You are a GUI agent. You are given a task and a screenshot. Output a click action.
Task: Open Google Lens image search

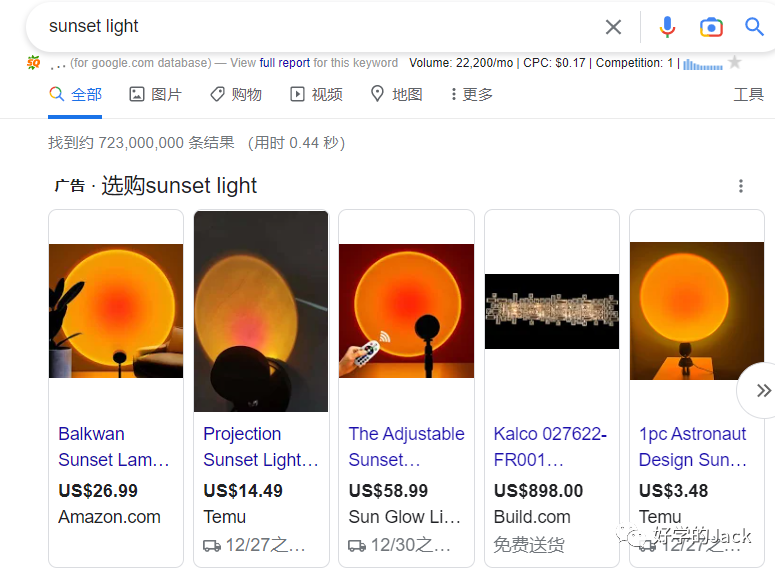(711, 27)
